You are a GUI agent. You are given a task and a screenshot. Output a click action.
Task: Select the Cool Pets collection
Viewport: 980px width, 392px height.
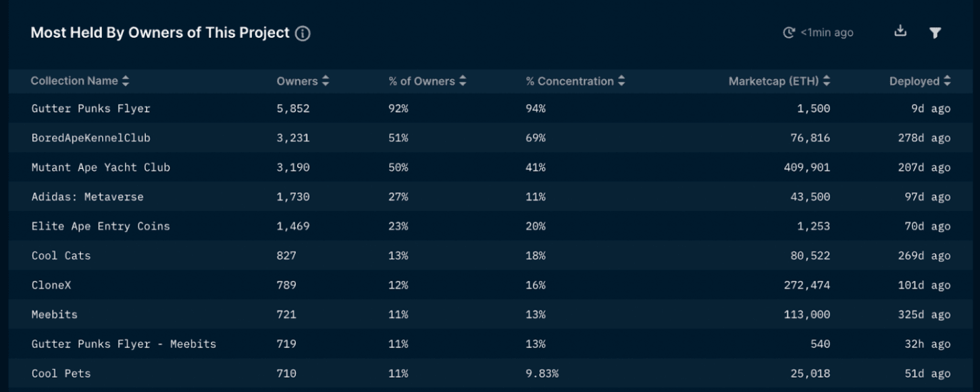click(61, 374)
